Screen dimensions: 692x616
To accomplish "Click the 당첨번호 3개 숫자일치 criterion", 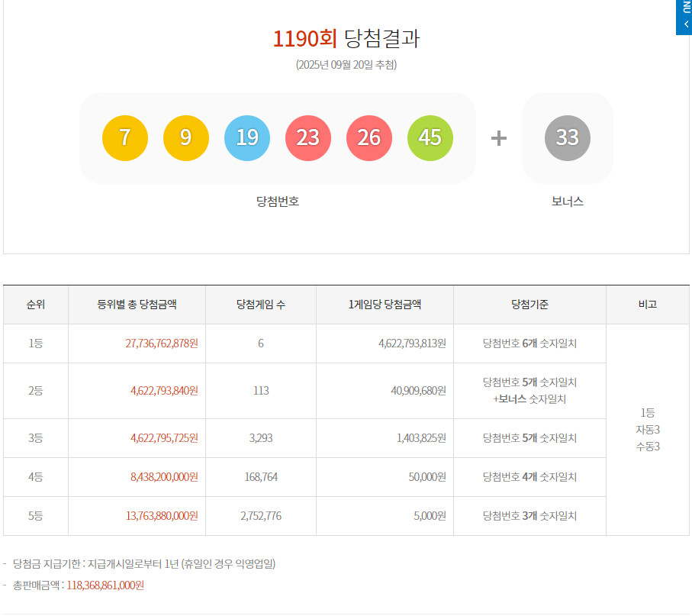I will 529,516.
